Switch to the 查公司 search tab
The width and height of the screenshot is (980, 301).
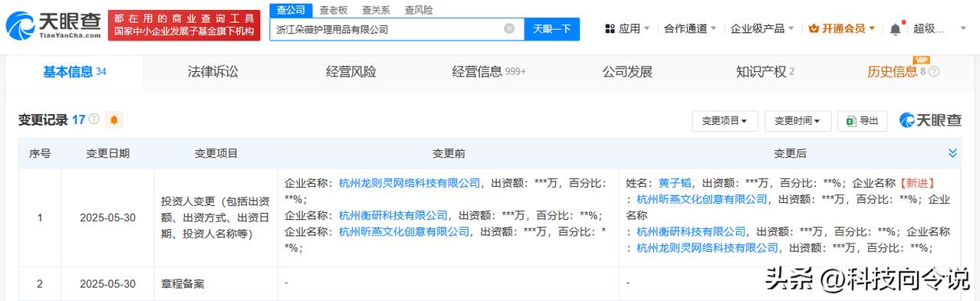291,10
